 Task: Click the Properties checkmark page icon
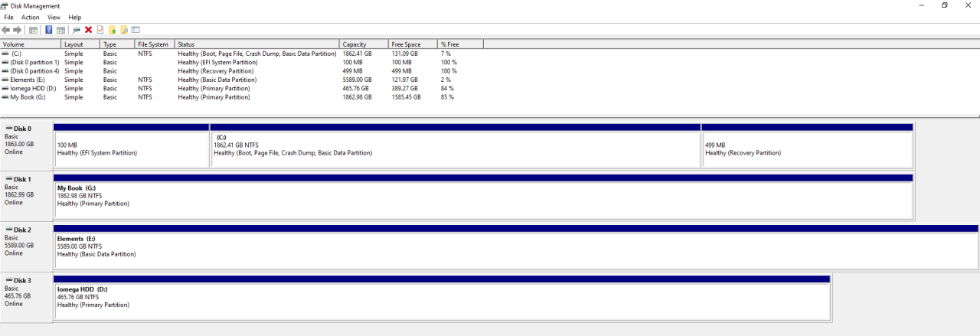100,30
